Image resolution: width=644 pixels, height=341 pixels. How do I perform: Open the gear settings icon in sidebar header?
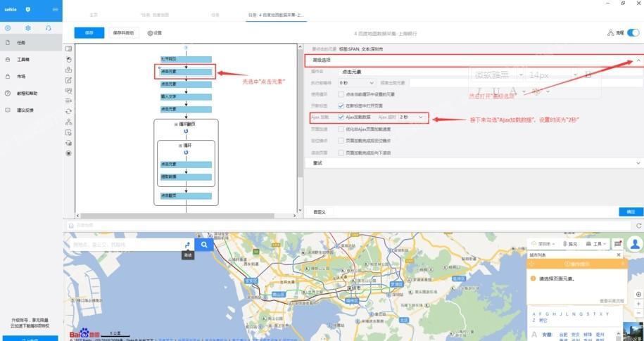(x=28, y=28)
